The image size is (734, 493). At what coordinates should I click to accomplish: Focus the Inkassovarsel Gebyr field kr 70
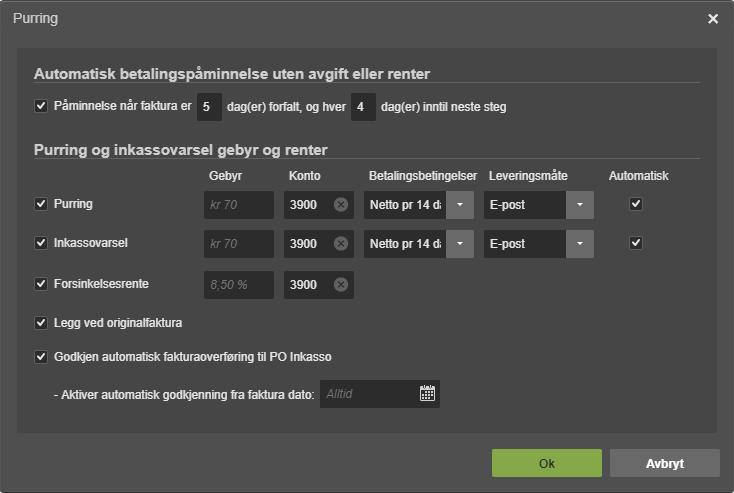point(239,243)
